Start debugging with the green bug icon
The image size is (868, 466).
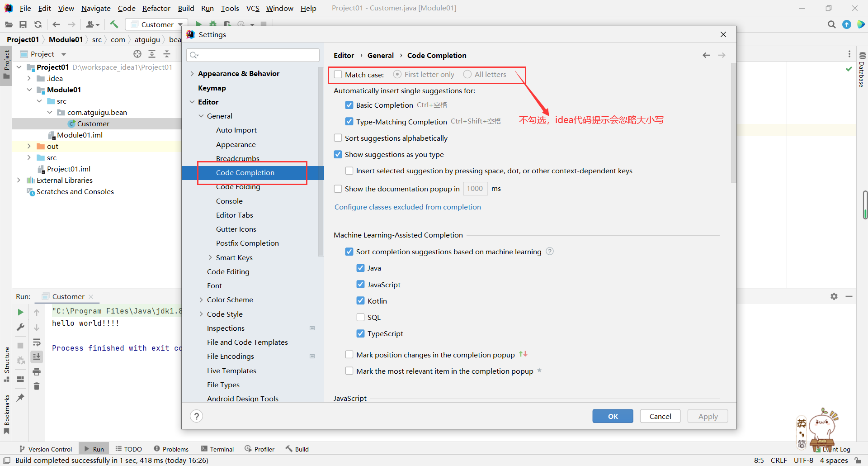point(212,24)
